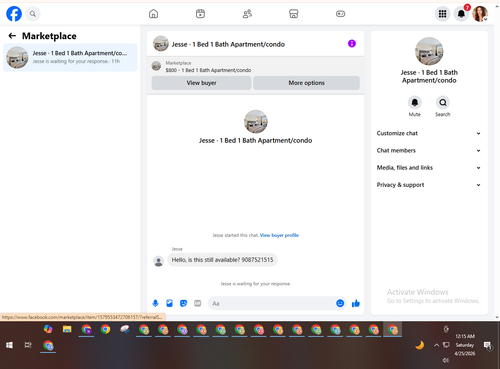500x369 pixels.
Task: Click the microphone voice clip icon
Action: 155,303
